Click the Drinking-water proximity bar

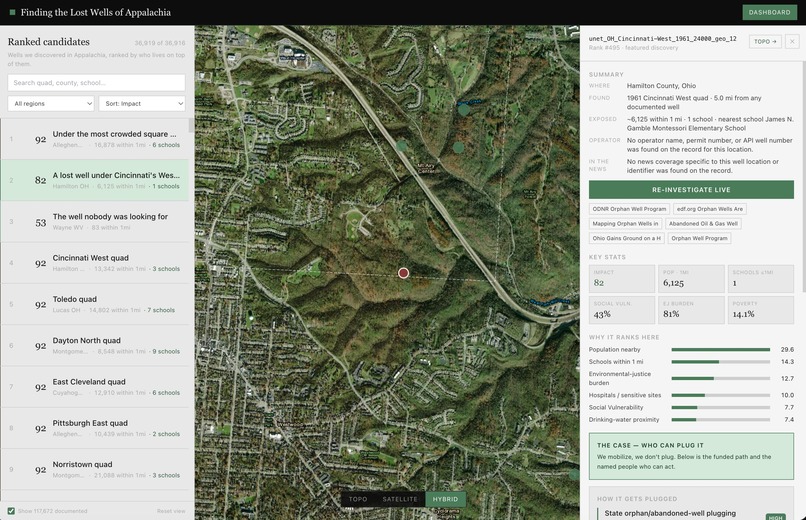[x=721, y=420]
